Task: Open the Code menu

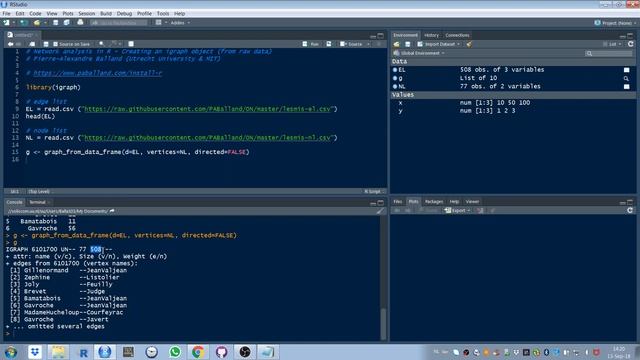Action: pos(35,13)
